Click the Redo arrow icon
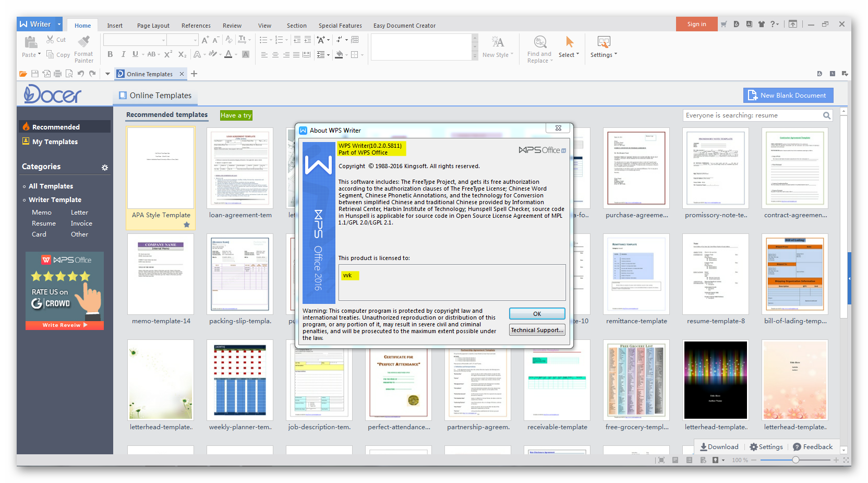This screenshot has width=868, height=483. [92, 74]
